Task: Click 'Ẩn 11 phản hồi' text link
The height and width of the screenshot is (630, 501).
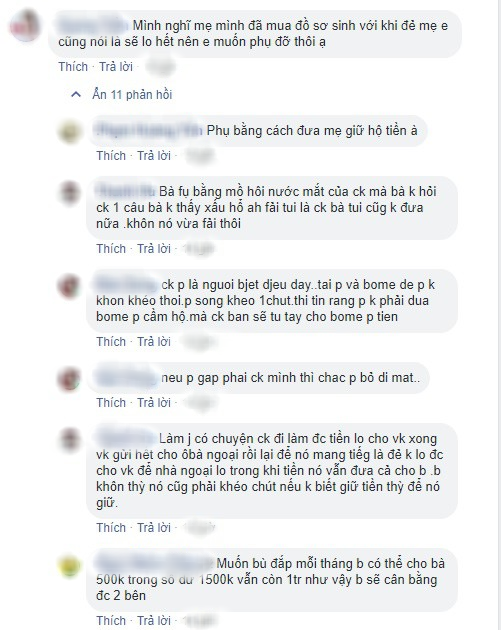Action: [132, 95]
